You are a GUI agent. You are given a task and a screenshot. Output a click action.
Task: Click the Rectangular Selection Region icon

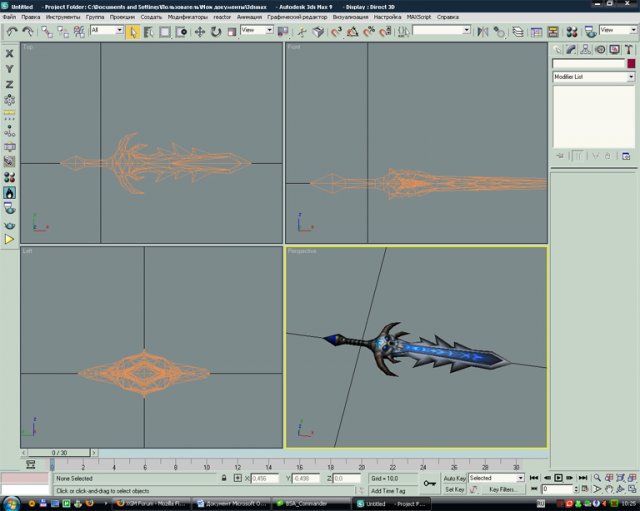[165, 32]
